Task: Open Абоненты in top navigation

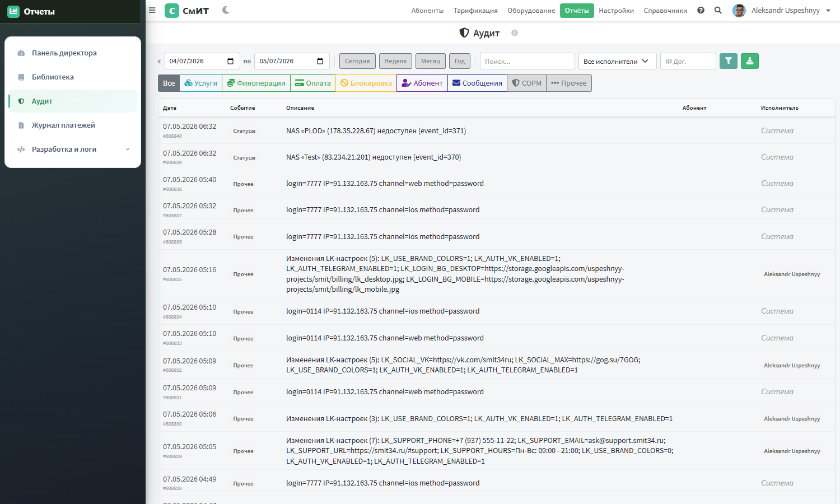Action: pos(427,11)
